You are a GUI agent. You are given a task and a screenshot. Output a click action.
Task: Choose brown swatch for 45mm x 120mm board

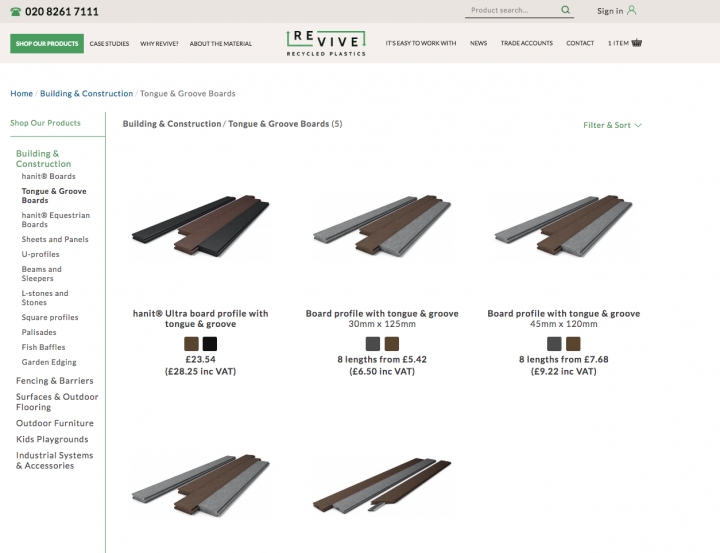pos(573,344)
